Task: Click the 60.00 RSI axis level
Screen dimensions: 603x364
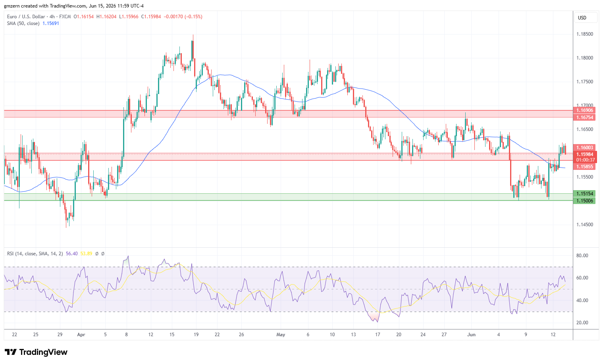Action: point(582,278)
